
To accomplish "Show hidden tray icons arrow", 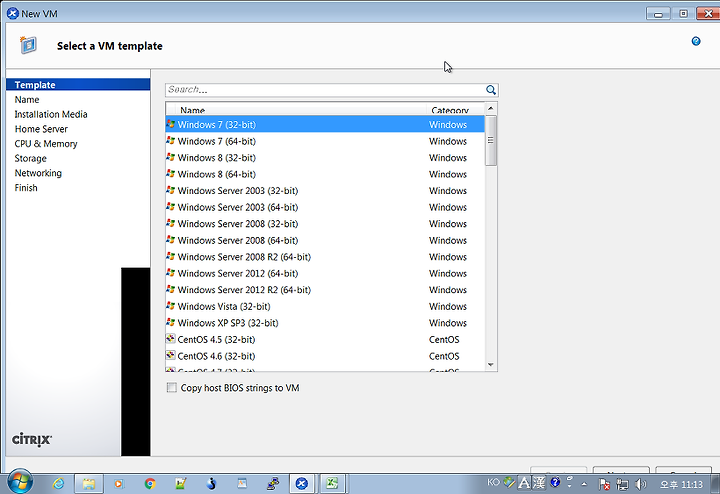I will click(x=584, y=484).
